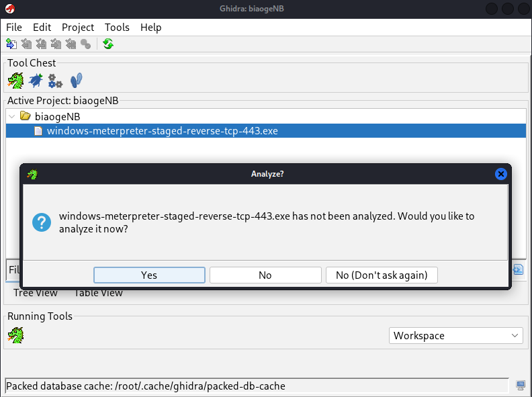The image size is (532, 397).
Task: Switch to the Tree View tab
Action: pyautogui.click(x=36, y=293)
